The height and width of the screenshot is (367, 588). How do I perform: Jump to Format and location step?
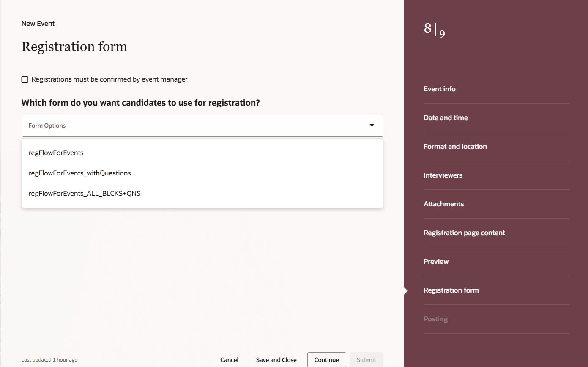[x=455, y=147]
